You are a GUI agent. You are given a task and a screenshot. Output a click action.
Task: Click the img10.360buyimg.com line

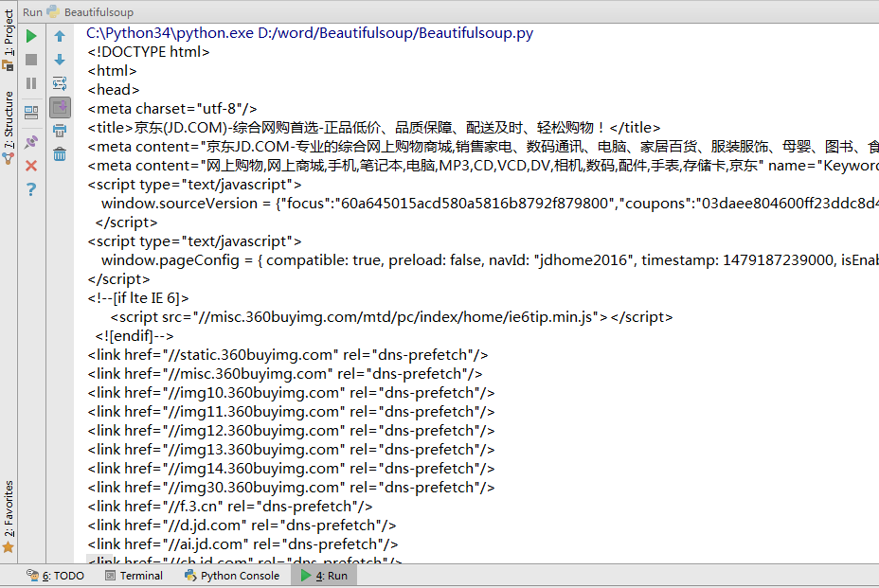click(x=291, y=393)
